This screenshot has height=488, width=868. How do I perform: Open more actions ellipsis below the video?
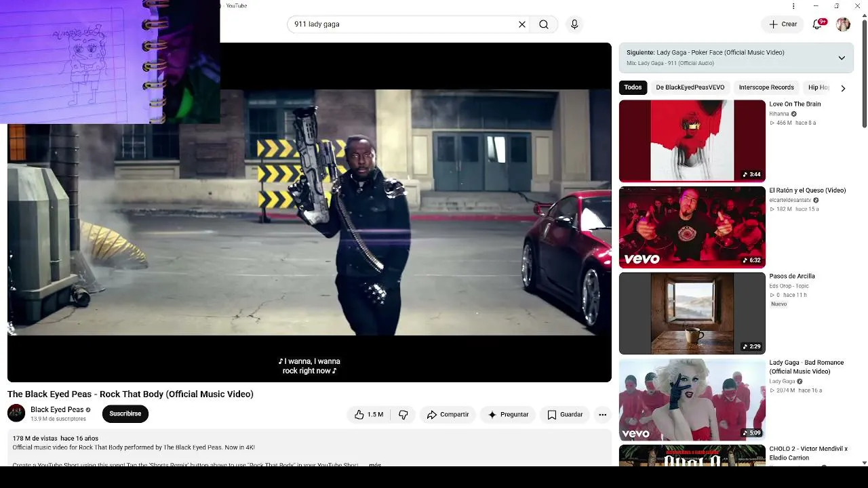(602, 415)
